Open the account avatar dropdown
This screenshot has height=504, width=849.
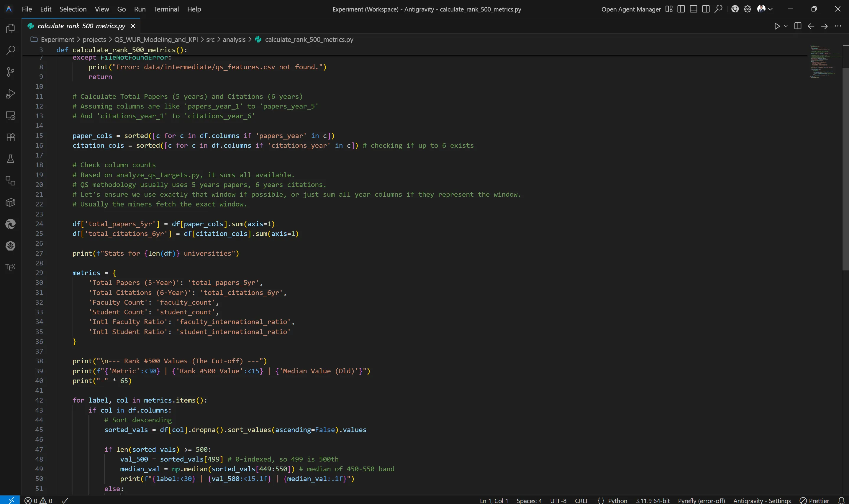765,9
